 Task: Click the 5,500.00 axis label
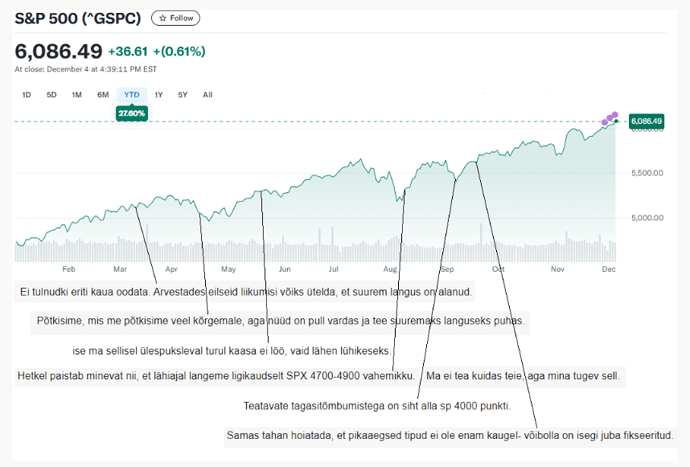click(647, 173)
